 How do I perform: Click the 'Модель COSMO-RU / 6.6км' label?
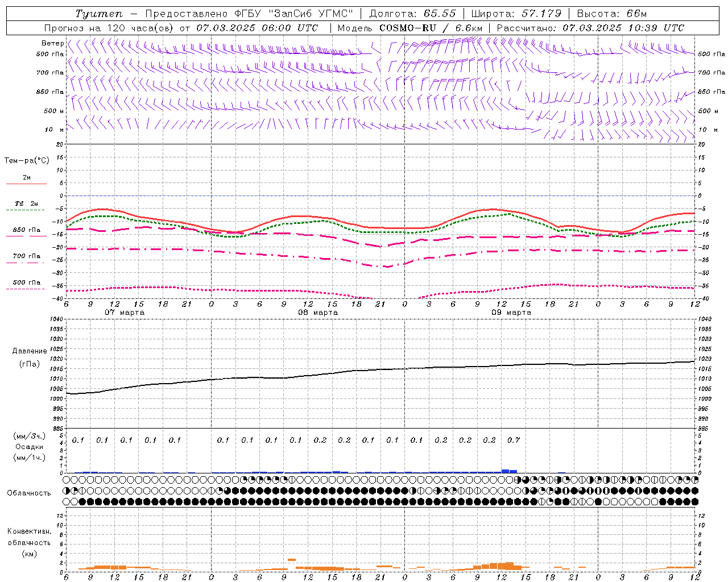[x=410, y=28]
